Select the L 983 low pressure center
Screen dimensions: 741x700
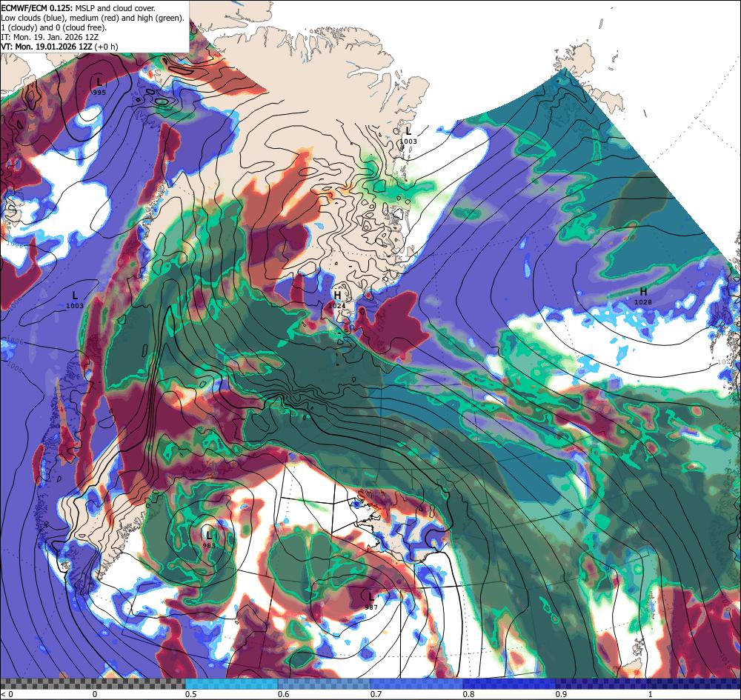[x=209, y=539]
